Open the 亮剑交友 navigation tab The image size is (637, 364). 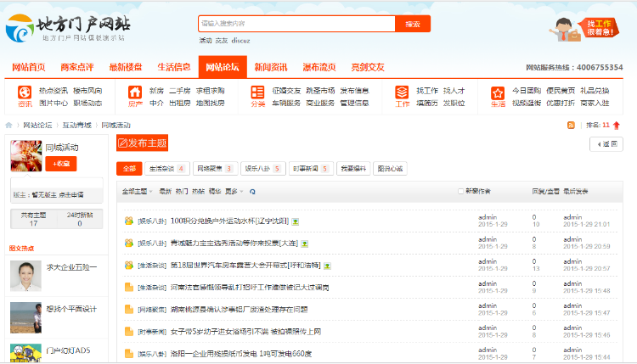[368, 67]
